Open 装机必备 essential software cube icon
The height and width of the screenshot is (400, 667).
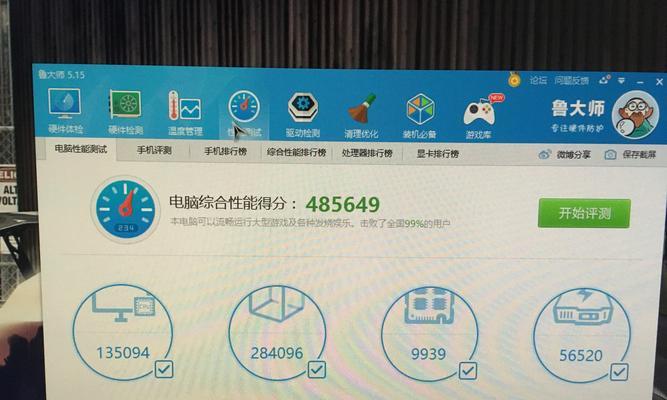tap(420, 116)
